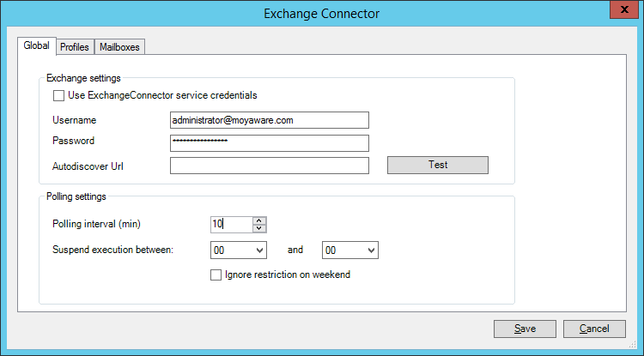
Task: Decrease polling interval with down arrow
Action: point(259,228)
